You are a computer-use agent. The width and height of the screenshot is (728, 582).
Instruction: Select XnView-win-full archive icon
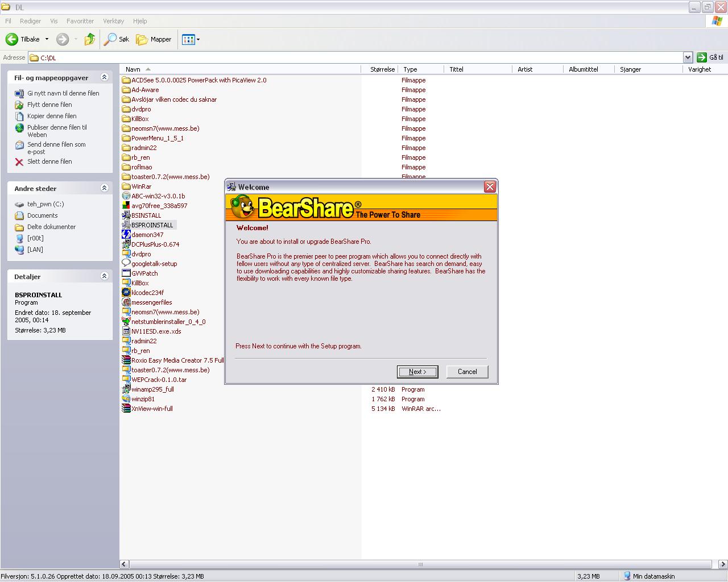[126, 409]
